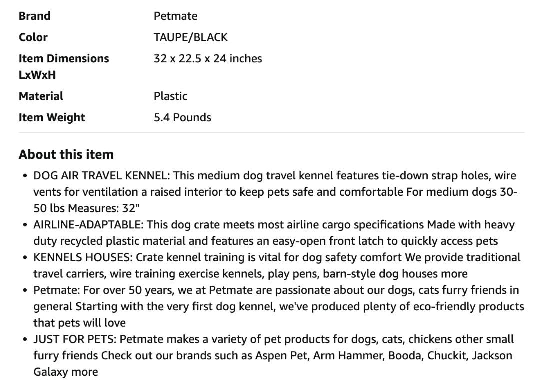Select the 32 x 22.5 x 24 inches value

[x=208, y=58]
